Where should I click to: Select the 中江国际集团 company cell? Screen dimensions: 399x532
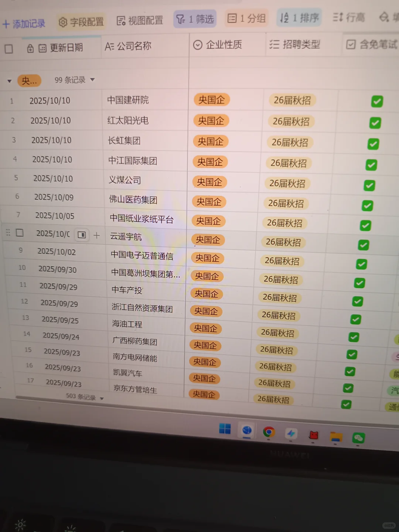(145, 161)
